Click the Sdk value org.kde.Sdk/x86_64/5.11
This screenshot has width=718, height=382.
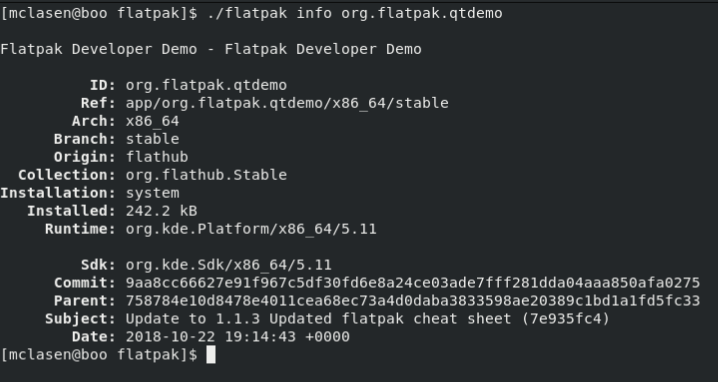[229, 265]
